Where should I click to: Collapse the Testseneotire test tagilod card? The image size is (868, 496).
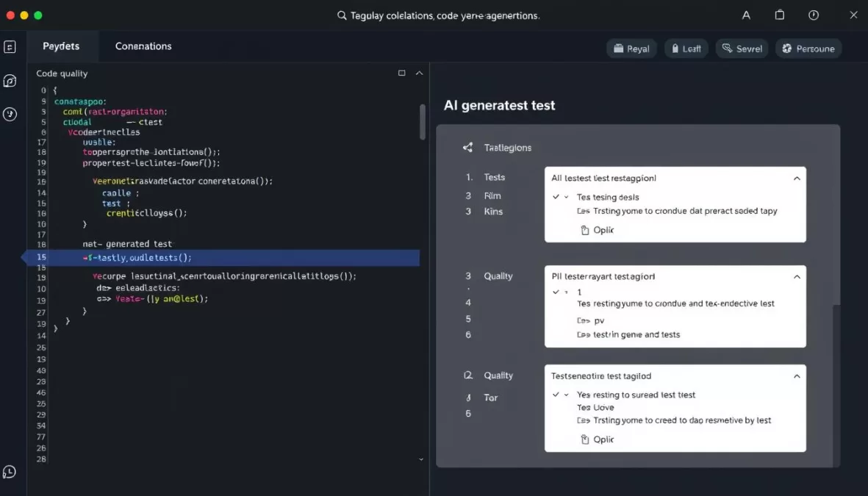[x=797, y=375]
